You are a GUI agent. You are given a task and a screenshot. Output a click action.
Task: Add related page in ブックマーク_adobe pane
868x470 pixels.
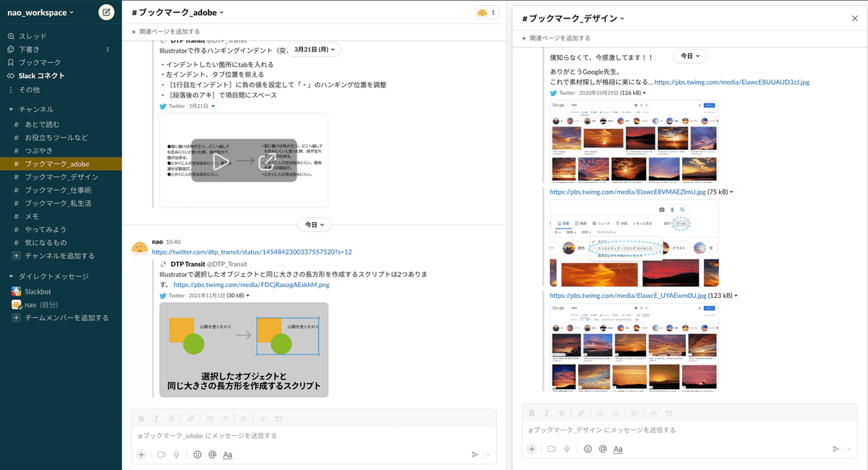166,32
